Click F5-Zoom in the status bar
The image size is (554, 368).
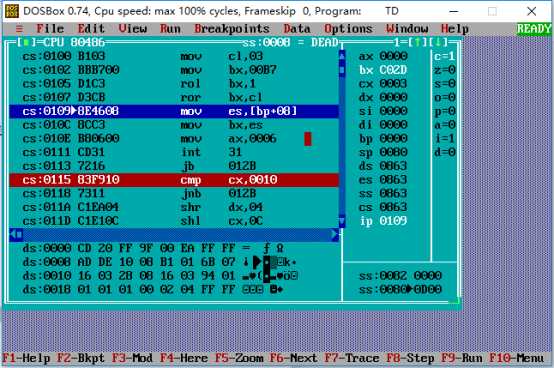(x=239, y=358)
